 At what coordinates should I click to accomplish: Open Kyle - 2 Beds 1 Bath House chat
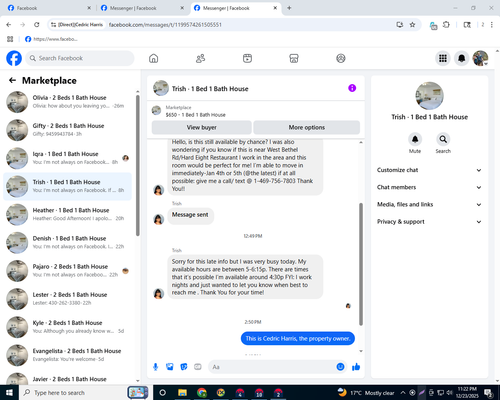(67, 327)
